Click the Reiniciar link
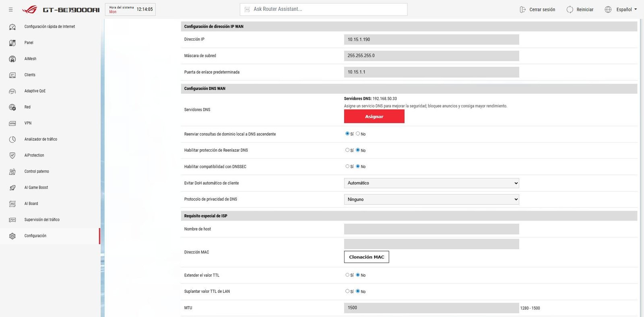Screen dimensions: 644x317 (585, 9)
